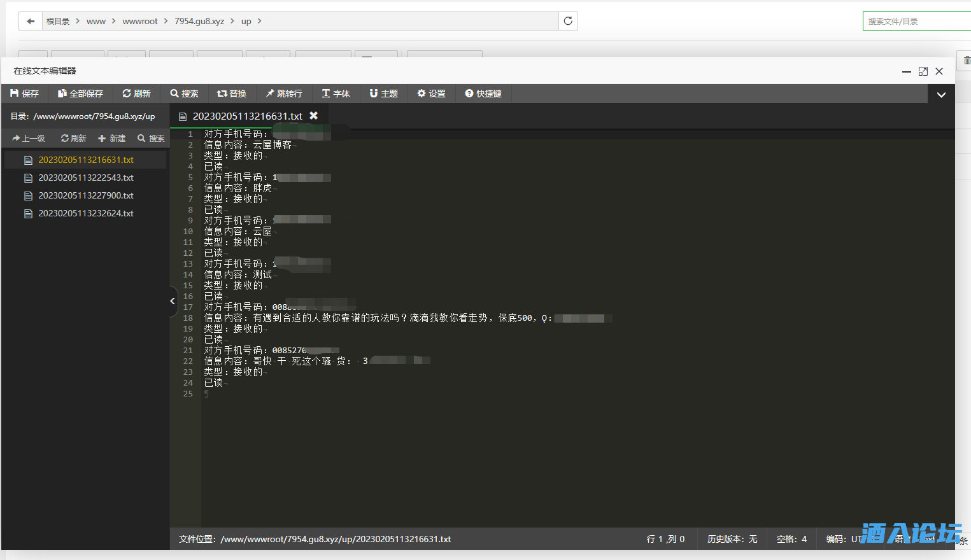971x560 pixels.
Task: Open the Theme (主题) selector
Action: (x=383, y=94)
